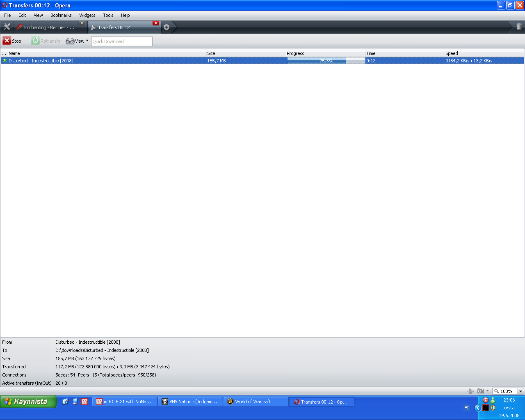Viewport: 525px width, 420px height.
Task: Click the mIRC quick launch icon
Action: coord(84,402)
